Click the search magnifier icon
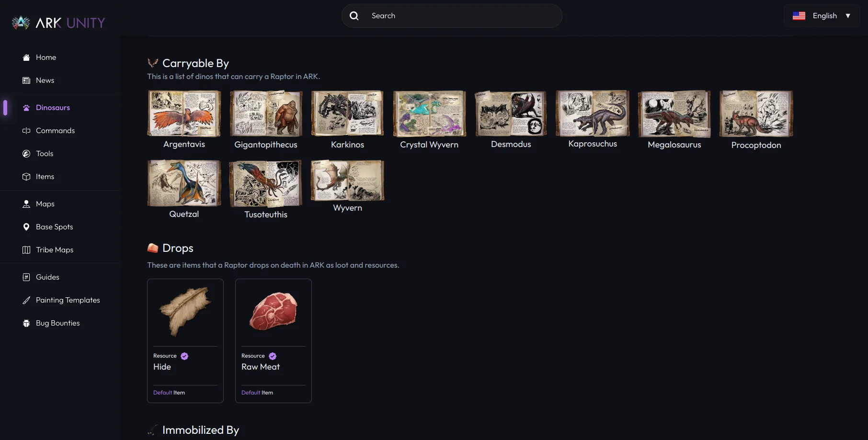This screenshot has width=868, height=440. [x=354, y=16]
